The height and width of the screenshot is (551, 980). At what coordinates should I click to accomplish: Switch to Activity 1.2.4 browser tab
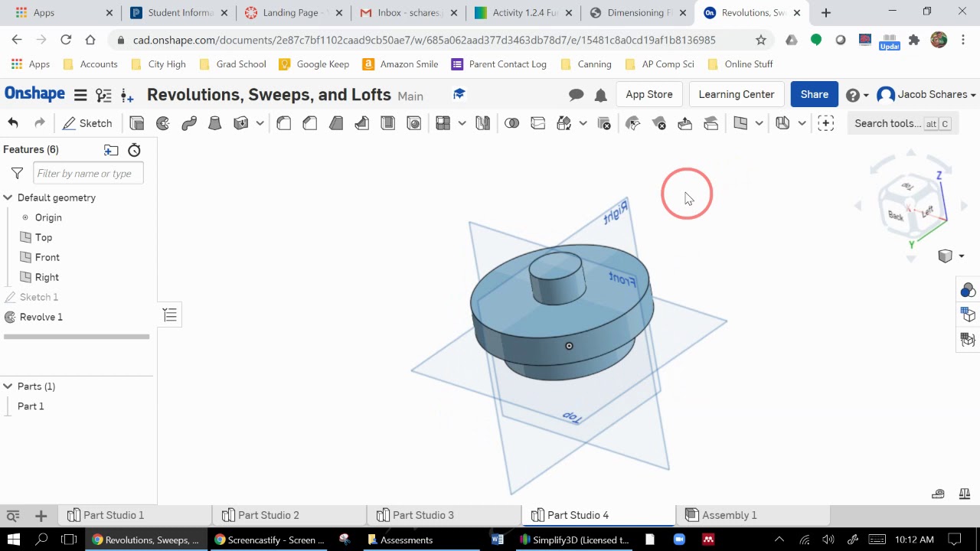coord(523,13)
